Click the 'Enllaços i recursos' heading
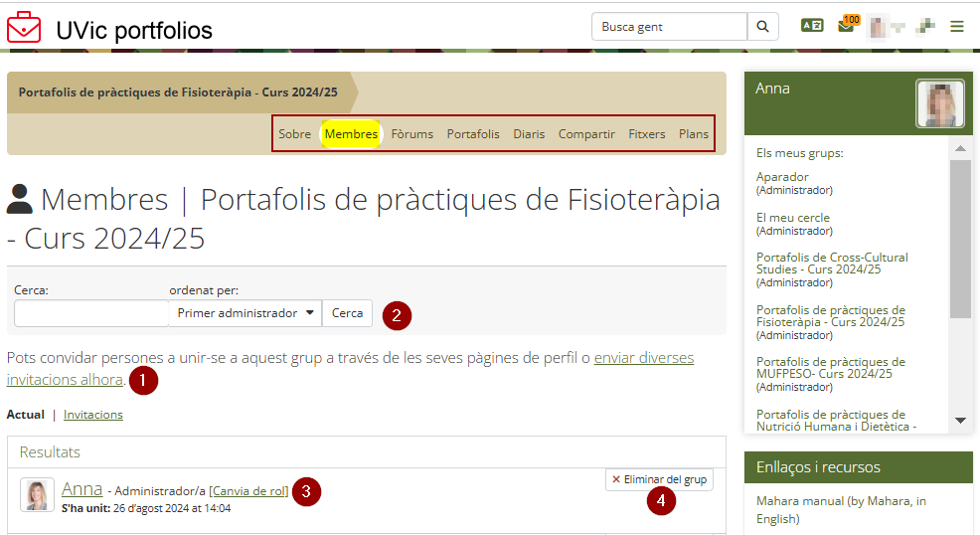Screen dimensions: 980x535 click(818, 466)
